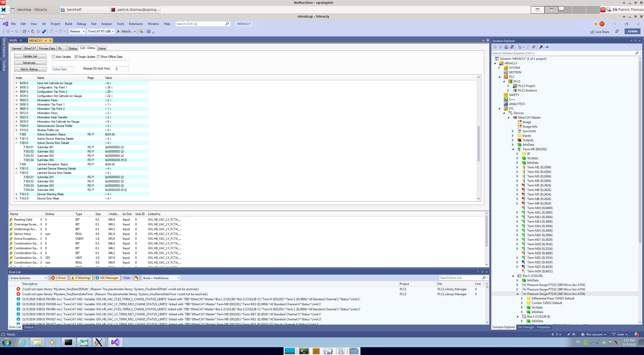The height and width of the screenshot is (355, 644).
Task: Switch to the Git Changes panel tab
Action: click(526, 327)
